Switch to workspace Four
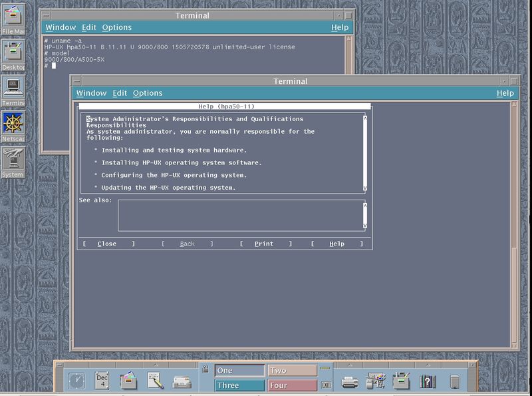 [292, 385]
